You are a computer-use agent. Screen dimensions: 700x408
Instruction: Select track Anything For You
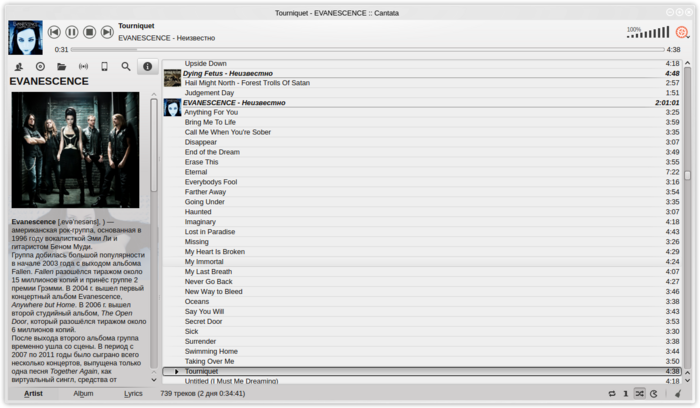[x=422, y=112]
